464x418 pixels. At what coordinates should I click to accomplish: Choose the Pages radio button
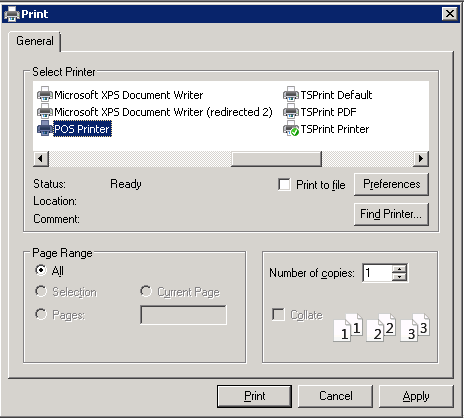[41, 314]
